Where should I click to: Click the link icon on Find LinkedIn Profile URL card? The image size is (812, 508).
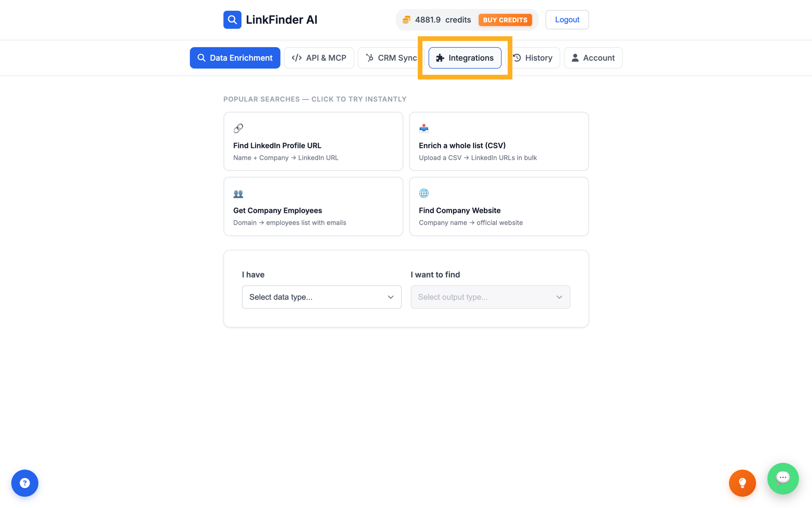238,128
